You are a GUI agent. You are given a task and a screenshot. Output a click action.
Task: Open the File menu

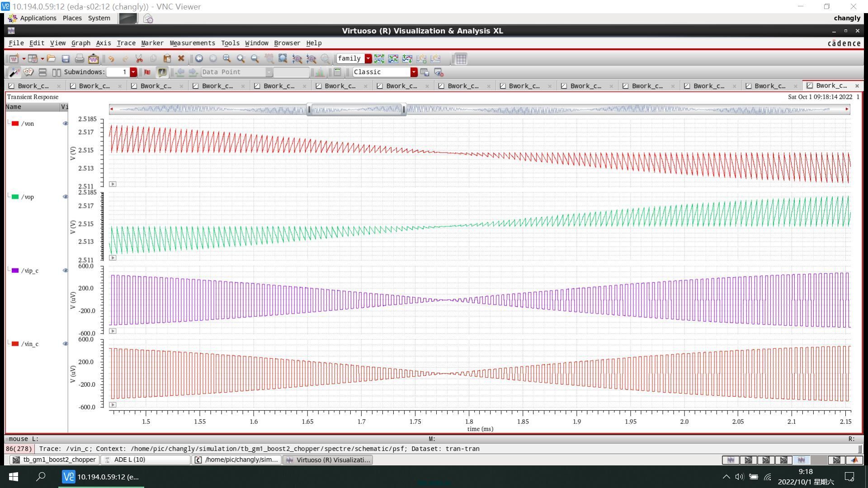(x=16, y=43)
